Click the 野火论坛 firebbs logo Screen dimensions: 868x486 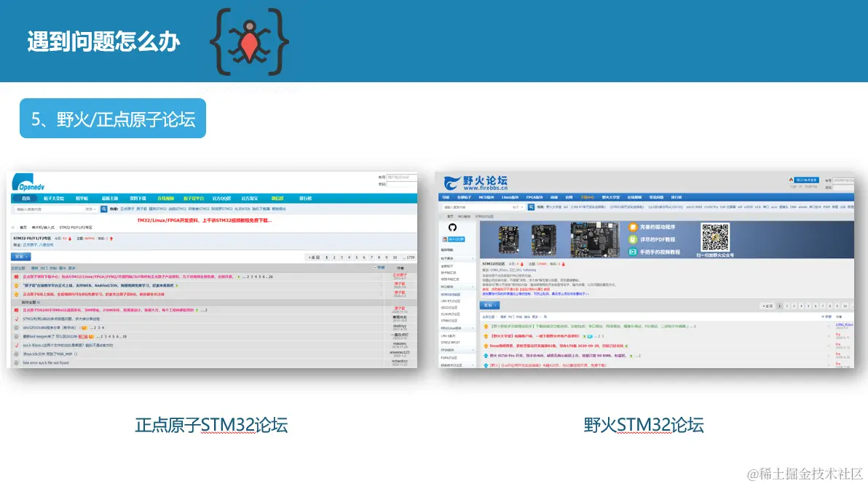(x=476, y=183)
